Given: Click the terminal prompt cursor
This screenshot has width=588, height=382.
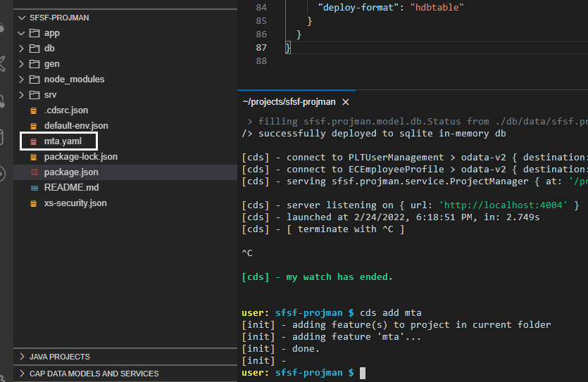Looking at the screenshot, I should coord(363,373).
